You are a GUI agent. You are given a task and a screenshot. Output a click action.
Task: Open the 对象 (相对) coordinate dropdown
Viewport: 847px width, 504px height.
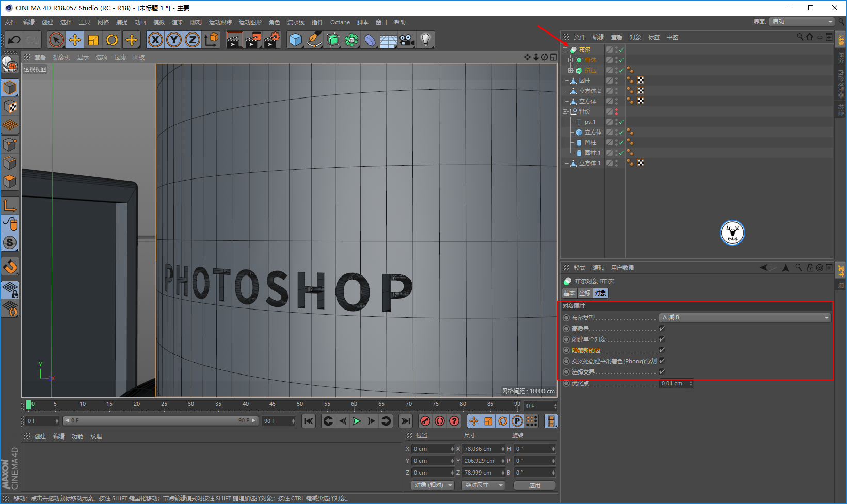(x=433, y=485)
